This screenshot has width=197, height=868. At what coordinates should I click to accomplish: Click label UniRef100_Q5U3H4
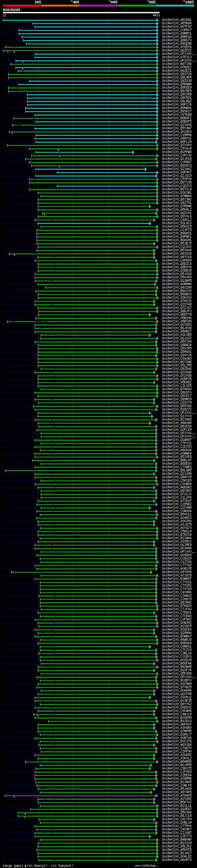(177, 813)
